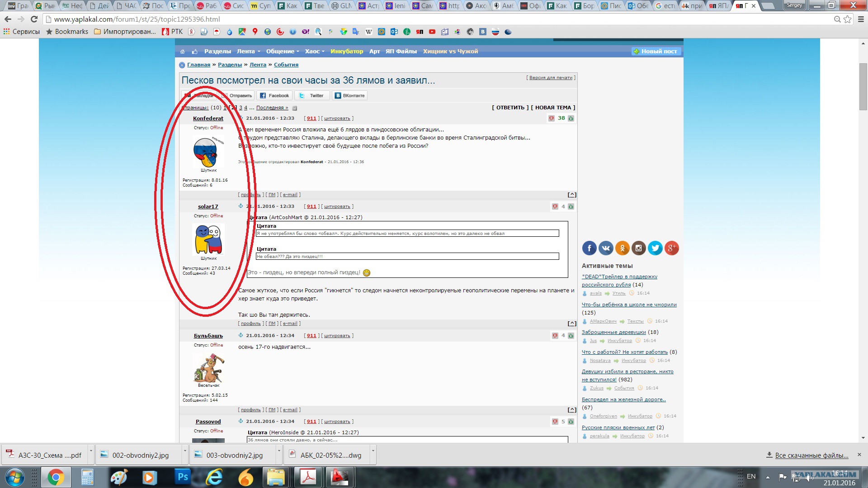The image size is (868, 488).
Task: Expand the Лента dropdown menu
Action: click(x=249, y=52)
